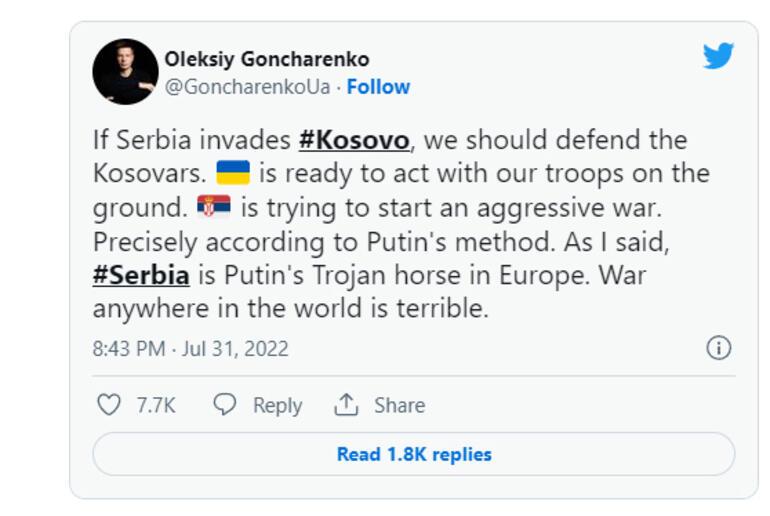The width and height of the screenshot is (770, 516).
Task: Open the tweet info circle icon
Action: 718,348
